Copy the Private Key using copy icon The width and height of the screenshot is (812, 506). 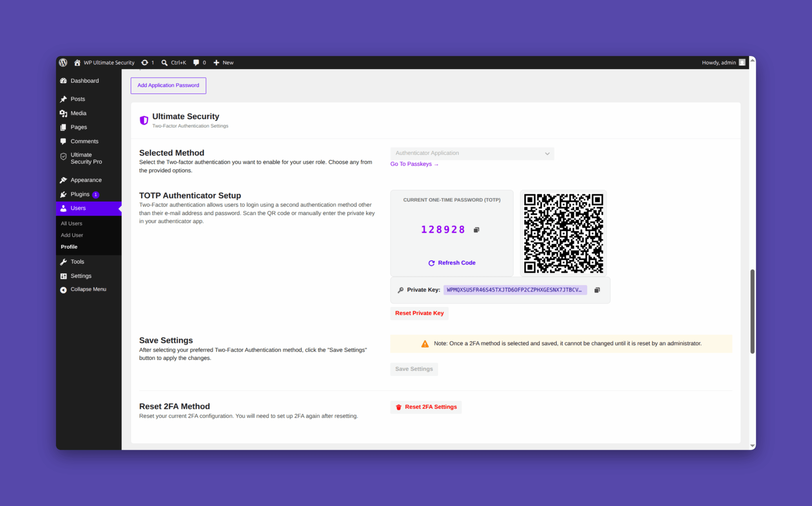click(597, 290)
